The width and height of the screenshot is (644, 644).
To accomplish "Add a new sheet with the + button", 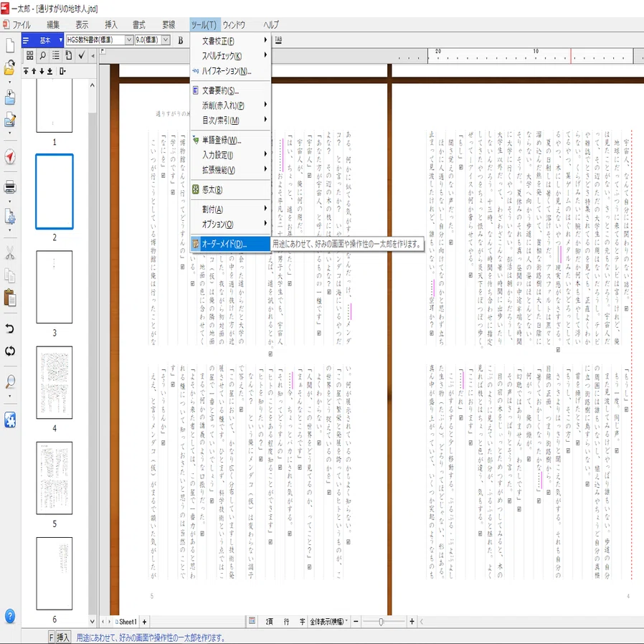I will coord(144,622).
